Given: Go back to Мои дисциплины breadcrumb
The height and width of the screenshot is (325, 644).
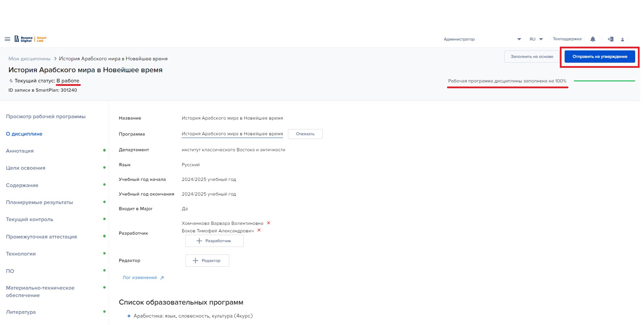Looking at the screenshot, I should (29, 59).
